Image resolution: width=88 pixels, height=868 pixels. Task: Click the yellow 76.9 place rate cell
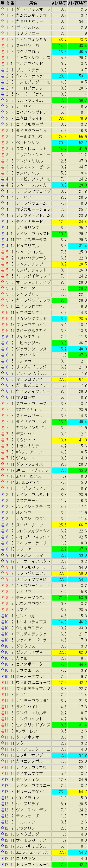pyautogui.click(x=78, y=118)
